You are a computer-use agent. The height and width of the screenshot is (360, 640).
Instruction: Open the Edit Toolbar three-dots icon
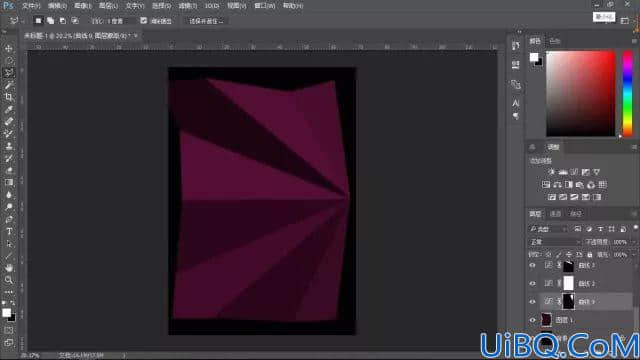(x=9, y=292)
